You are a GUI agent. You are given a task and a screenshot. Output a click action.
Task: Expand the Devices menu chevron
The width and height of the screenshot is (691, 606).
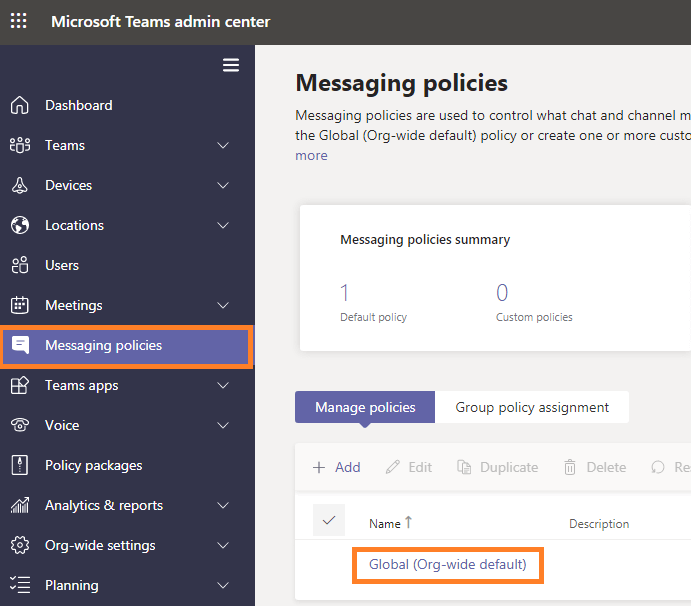coord(223,185)
